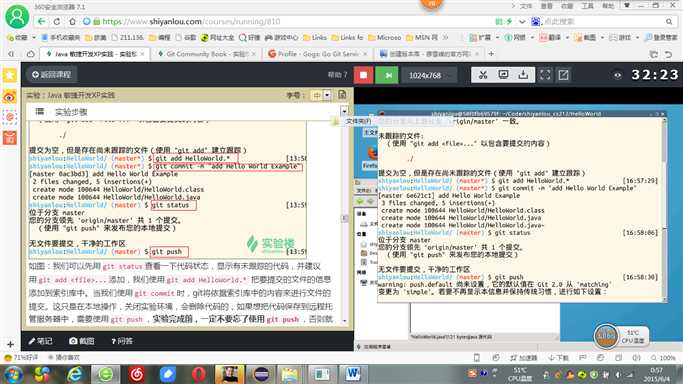Image resolution: width=683 pixels, height=384 pixels.
Task: Click the 返回课程 back button
Action: tap(52, 74)
